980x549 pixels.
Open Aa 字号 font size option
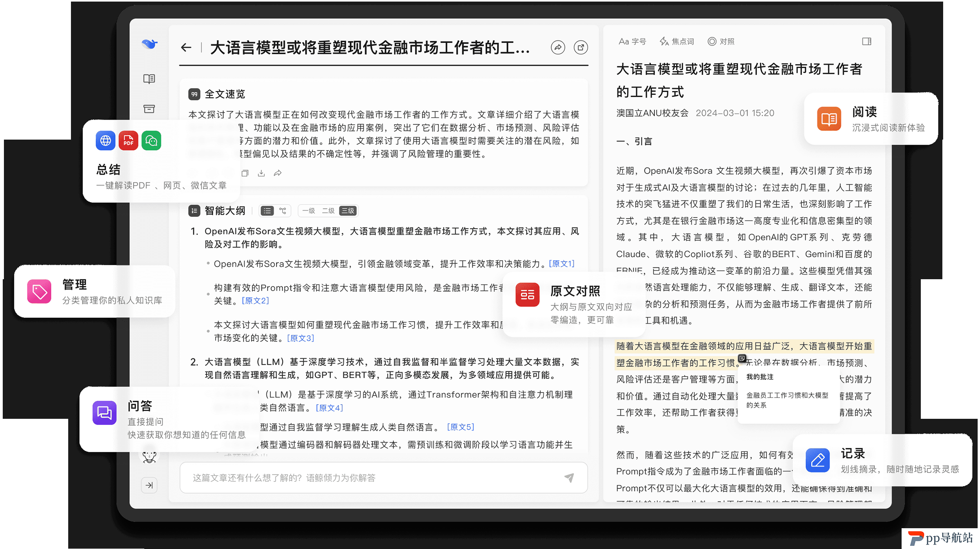coord(632,42)
